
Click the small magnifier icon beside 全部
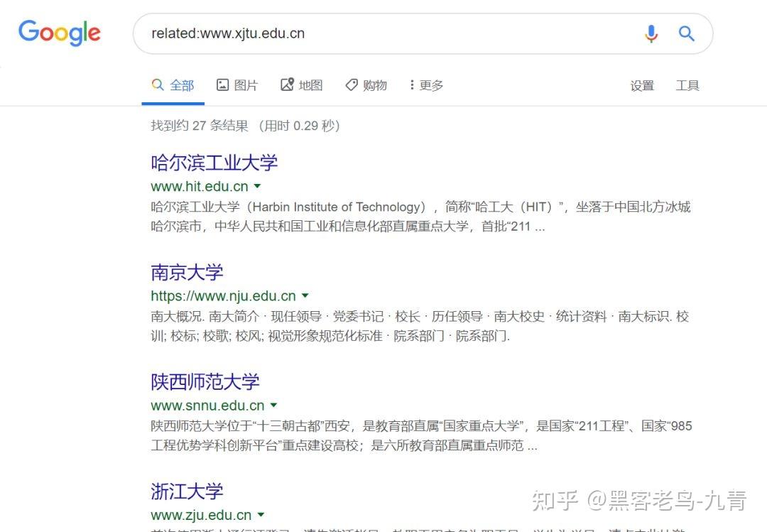point(158,85)
